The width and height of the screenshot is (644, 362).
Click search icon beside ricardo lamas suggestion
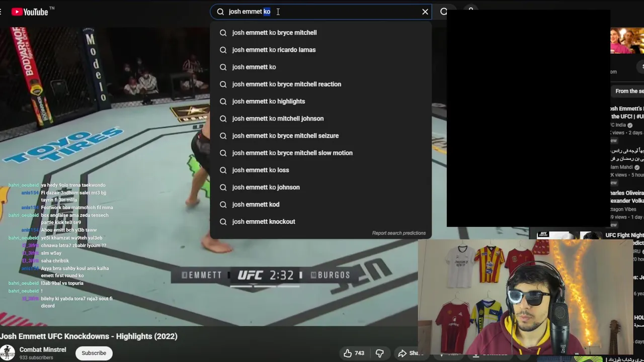coord(223,50)
